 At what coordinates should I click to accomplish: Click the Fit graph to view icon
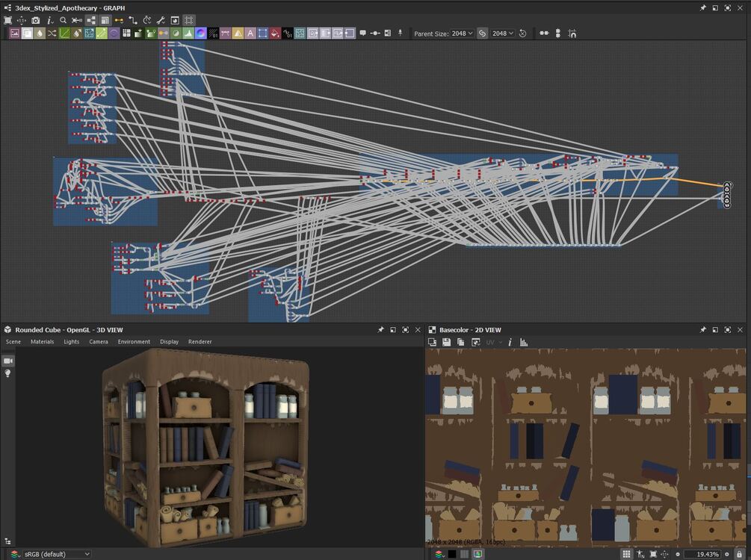coord(7,20)
